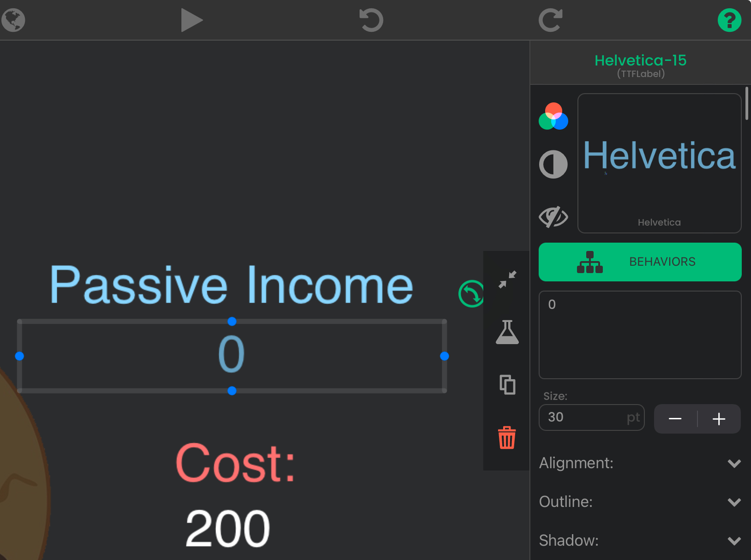The width and height of the screenshot is (751, 560).
Task: Decrease font size with minus button
Action: coord(675,419)
